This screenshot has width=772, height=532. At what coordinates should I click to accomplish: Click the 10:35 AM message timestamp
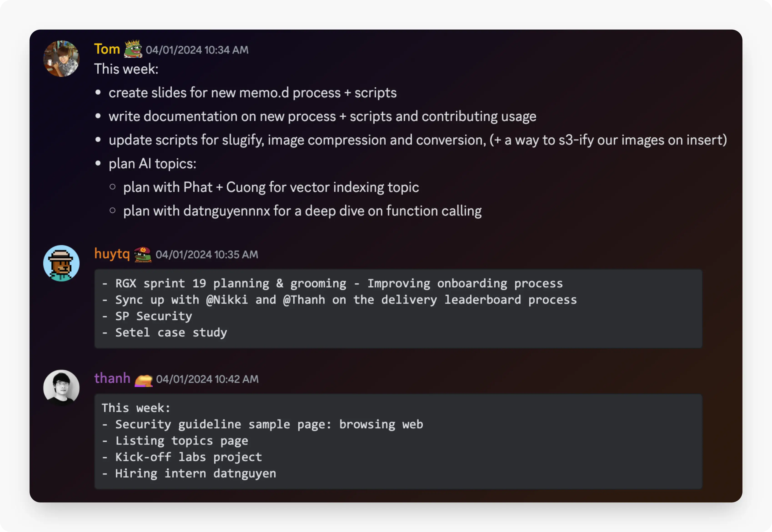[x=207, y=255]
